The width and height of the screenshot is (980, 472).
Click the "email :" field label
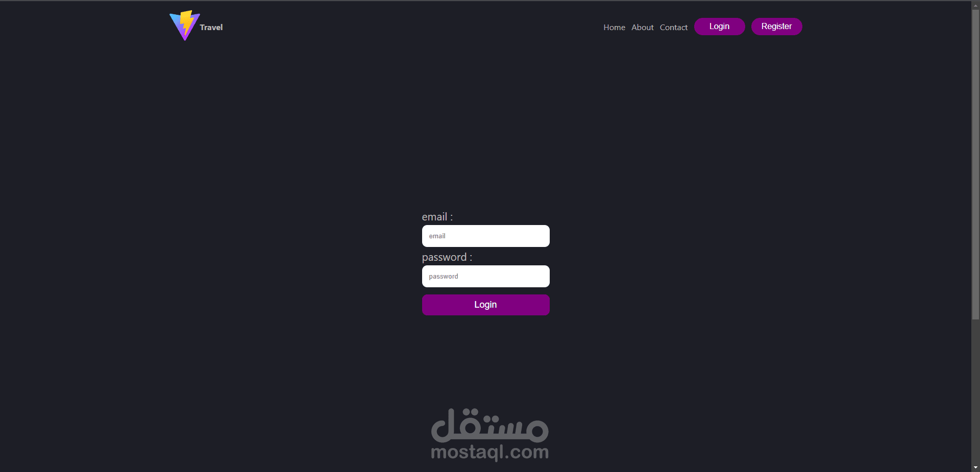click(x=437, y=217)
